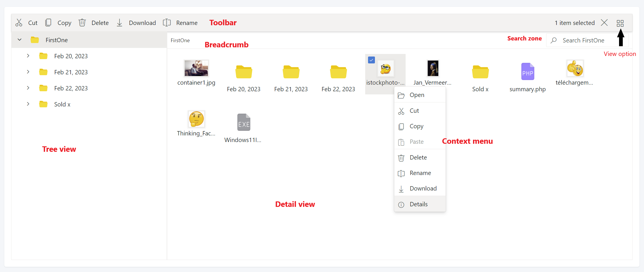The image size is (644, 272).
Task: Clear the selection with the X icon
Action: point(604,23)
